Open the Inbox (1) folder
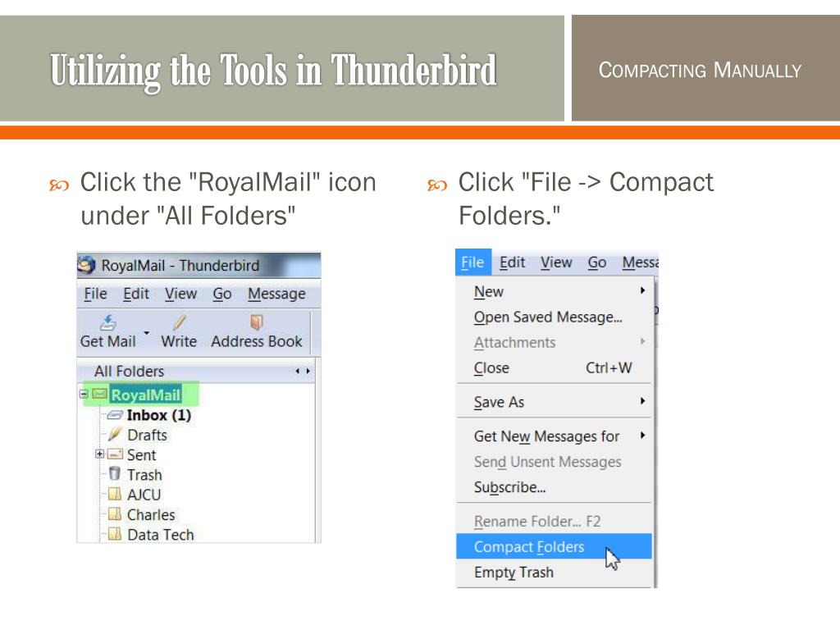The width and height of the screenshot is (840, 630). coord(158,415)
